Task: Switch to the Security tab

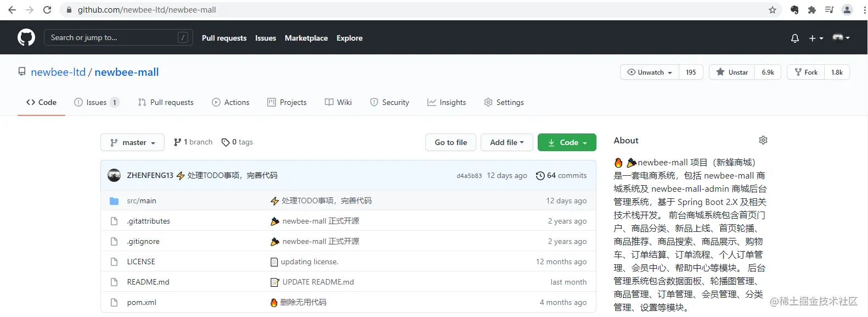Action: 390,102
